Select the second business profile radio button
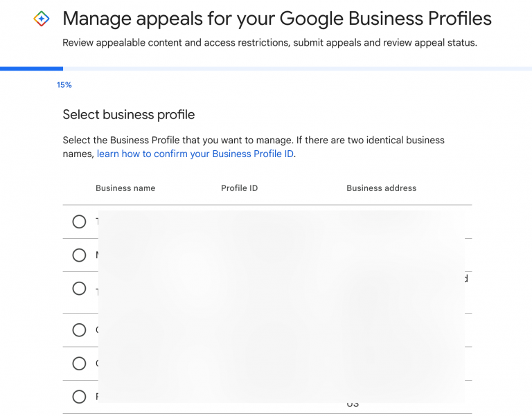 pos(79,255)
